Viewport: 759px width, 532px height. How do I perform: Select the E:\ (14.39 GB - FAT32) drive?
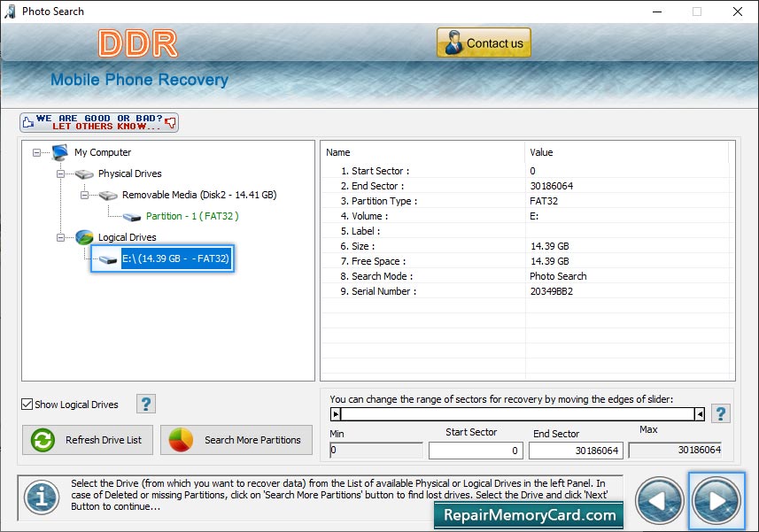coord(175,258)
